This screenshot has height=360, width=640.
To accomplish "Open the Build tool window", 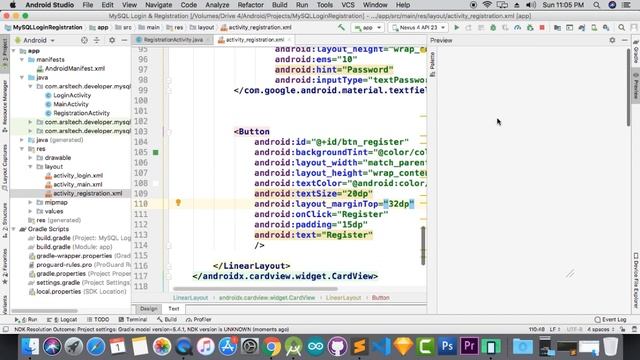I will click(x=167, y=320).
